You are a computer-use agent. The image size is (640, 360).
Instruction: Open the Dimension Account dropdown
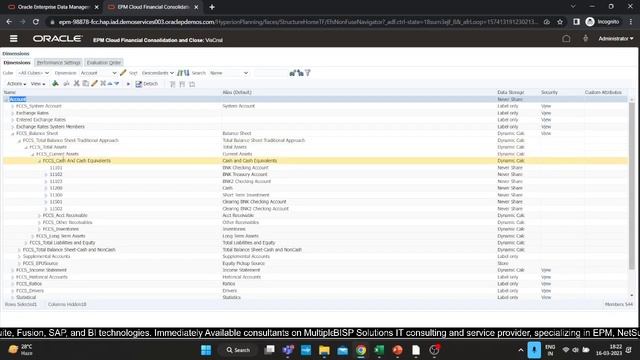pyautogui.click(x=98, y=73)
